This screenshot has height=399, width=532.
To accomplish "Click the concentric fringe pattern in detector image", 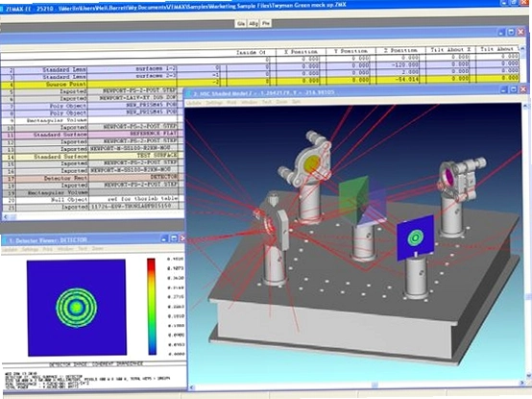I will click(x=76, y=308).
